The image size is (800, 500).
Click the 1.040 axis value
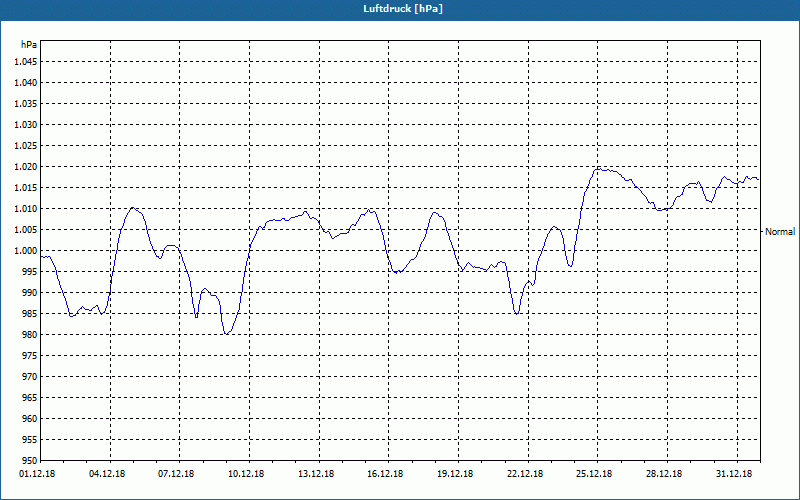[x=26, y=83]
